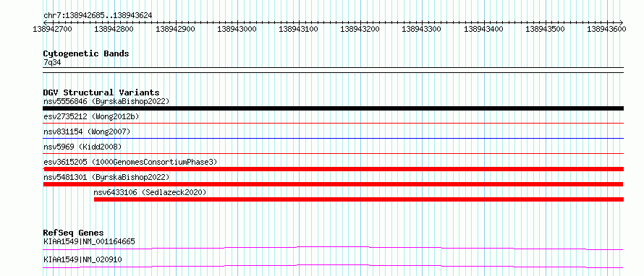This screenshot has height=276, width=644.
Task: Click the RefSeq Genes track title
Action: (x=73, y=233)
